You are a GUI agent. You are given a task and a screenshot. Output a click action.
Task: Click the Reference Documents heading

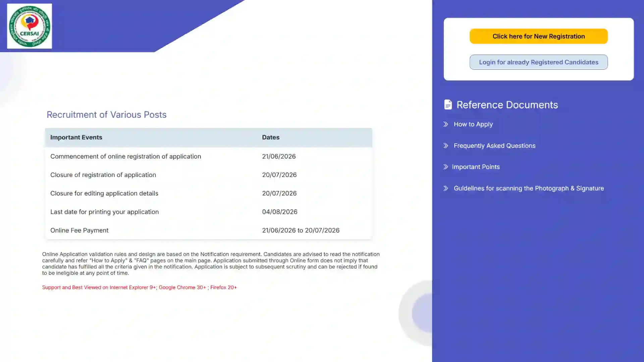pos(507,105)
